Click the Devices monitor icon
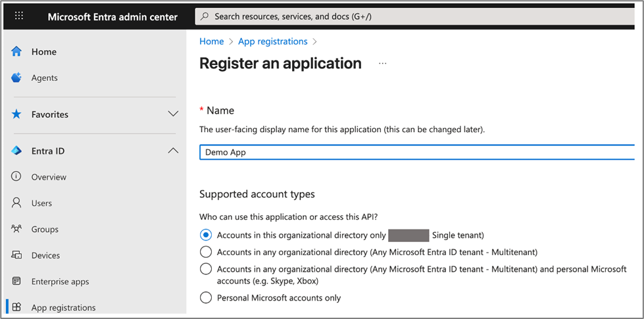The height and width of the screenshot is (319, 644). click(x=17, y=255)
